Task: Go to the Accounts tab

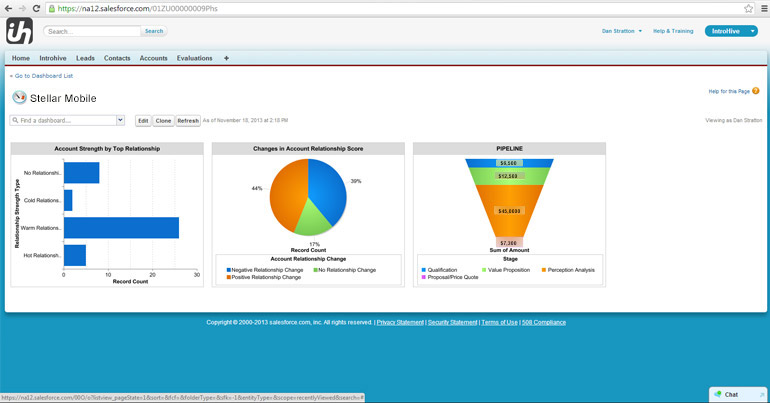Action: coord(153,58)
